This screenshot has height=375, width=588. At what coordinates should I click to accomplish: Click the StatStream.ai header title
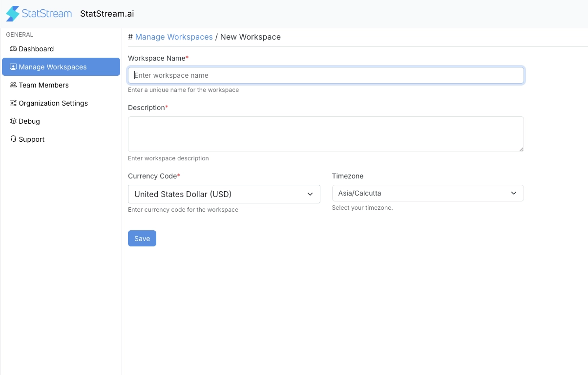(x=107, y=14)
